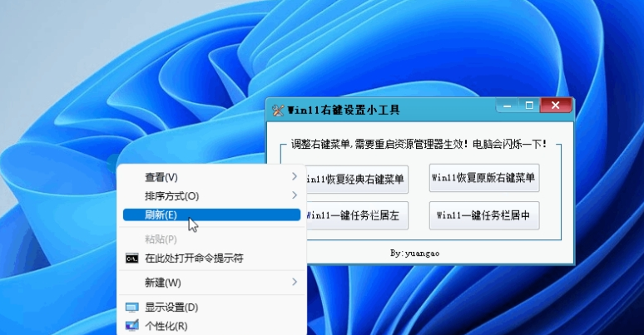Click the personalize icon beside 个性化(R)
This screenshot has height=335, width=644.
pos(131,326)
